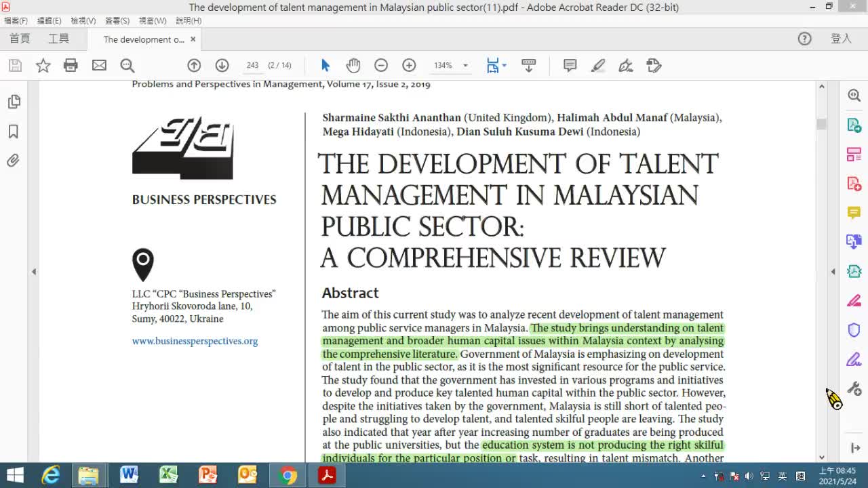The image size is (868, 488).
Task: Open www.businessperspectives.org link
Action: [195, 341]
